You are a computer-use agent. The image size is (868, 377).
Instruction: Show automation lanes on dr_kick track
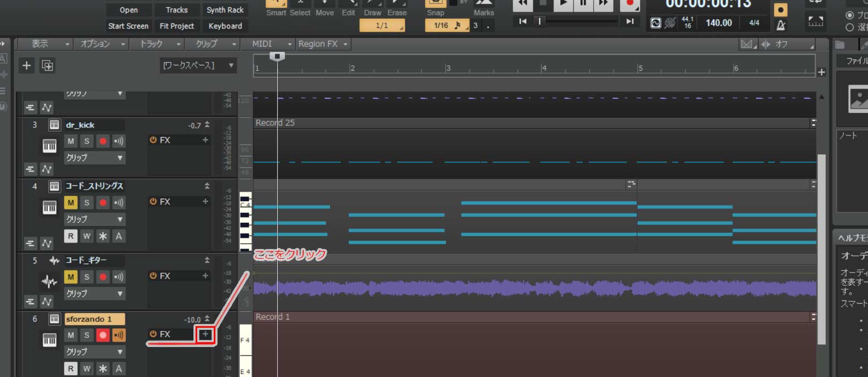(x=47, y=169)
